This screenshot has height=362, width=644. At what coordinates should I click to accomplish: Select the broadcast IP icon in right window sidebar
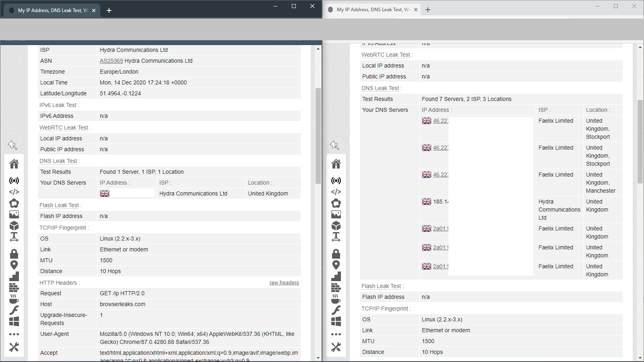pos(336,181)
